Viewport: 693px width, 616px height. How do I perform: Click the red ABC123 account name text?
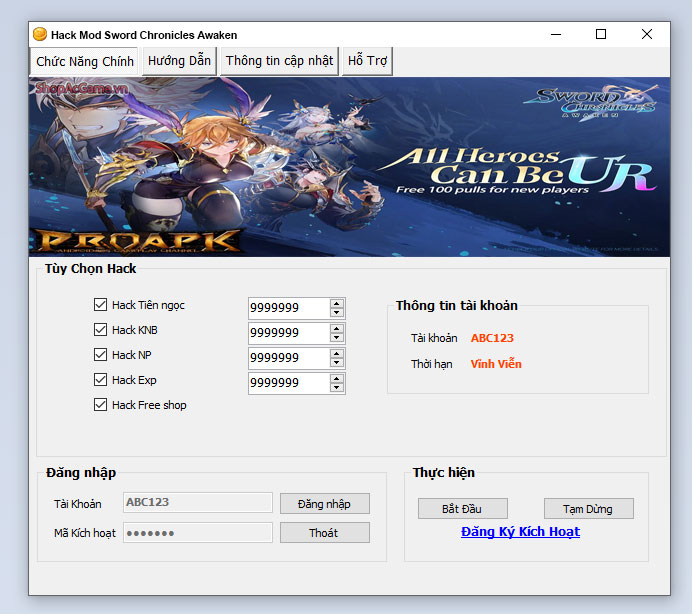[492, 338]
